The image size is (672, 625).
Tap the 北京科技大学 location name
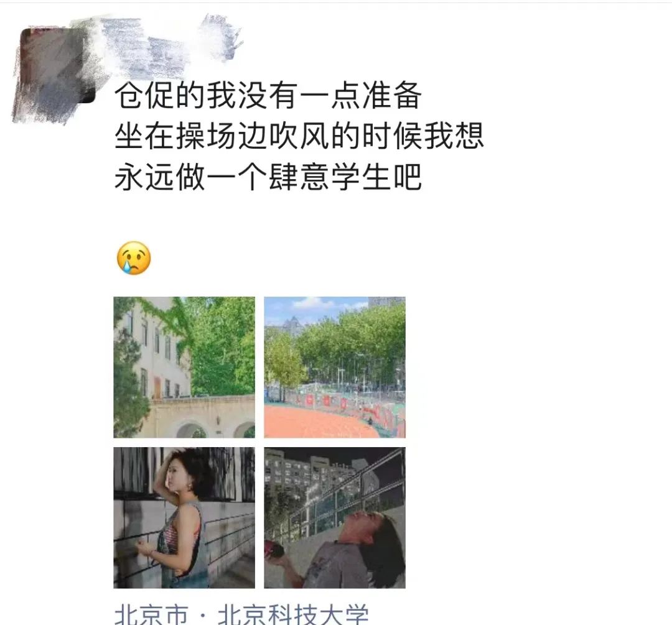[293, 614]
